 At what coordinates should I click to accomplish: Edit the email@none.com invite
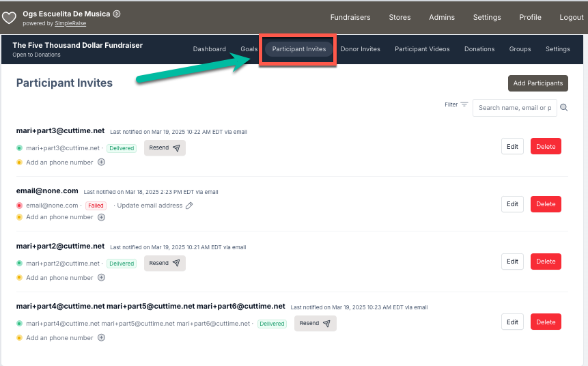coord(512,204)
